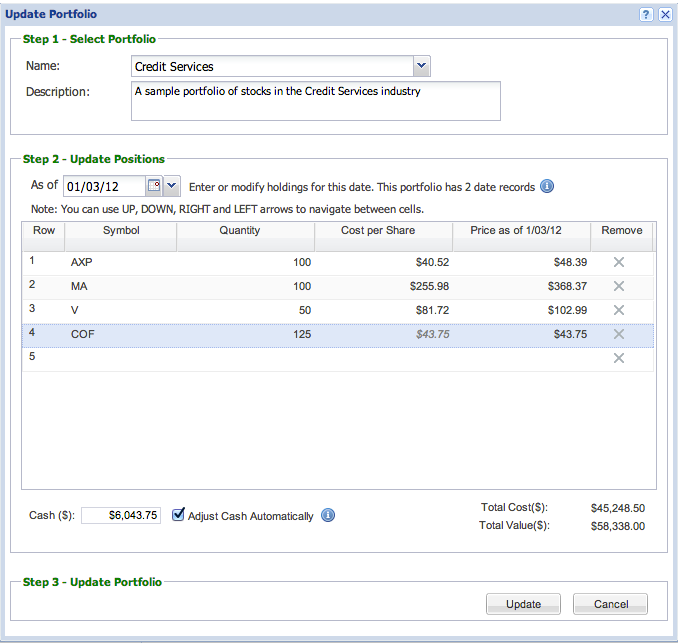This screenshot has height=643, width=681.
Task: Remove the COF position row
Action: [x=619, y=334]
